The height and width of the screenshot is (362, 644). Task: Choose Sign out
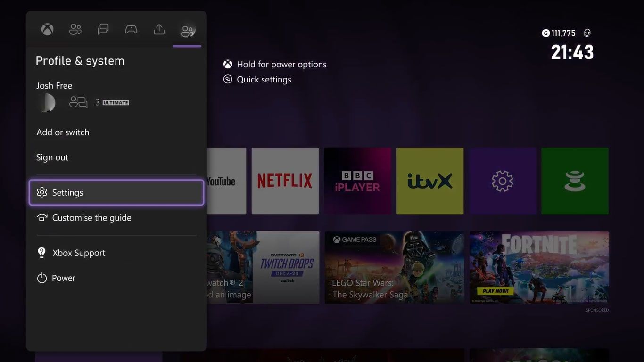[52, 157]
